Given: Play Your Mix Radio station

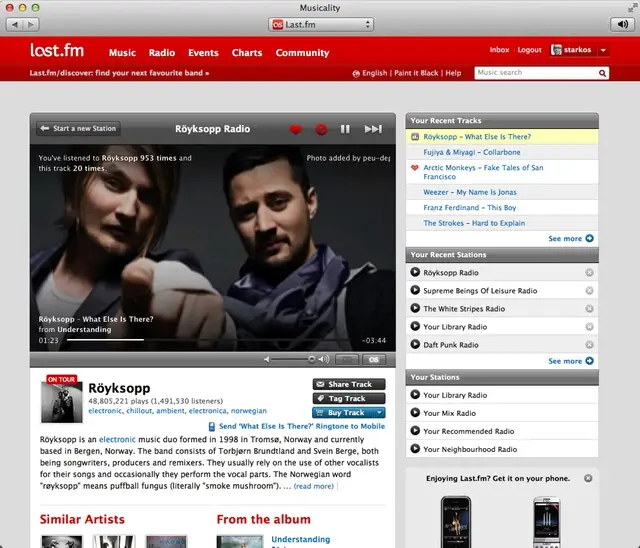Looking at the screenshot, I should (x=415, y=413).
